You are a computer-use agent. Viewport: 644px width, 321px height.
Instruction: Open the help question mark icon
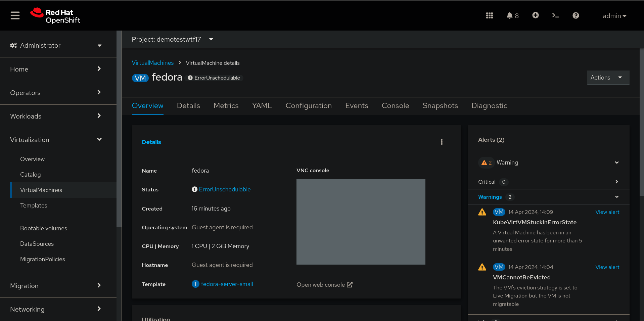click(576, 15)
